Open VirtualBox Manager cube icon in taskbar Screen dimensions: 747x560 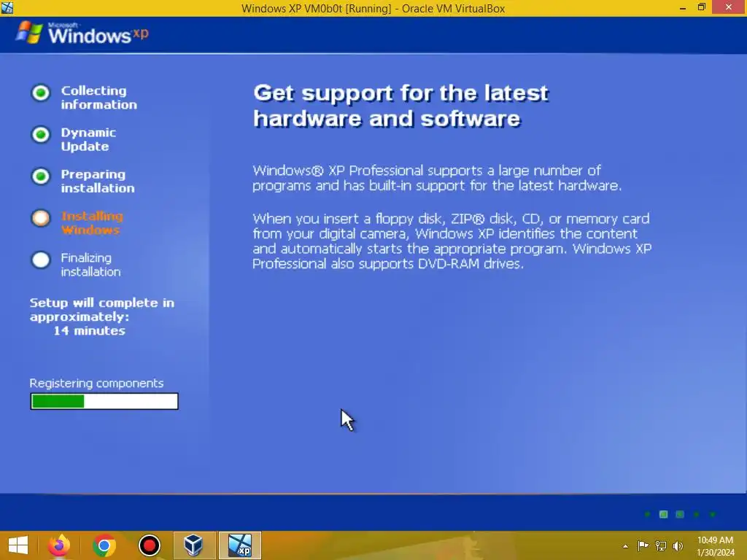194,545
